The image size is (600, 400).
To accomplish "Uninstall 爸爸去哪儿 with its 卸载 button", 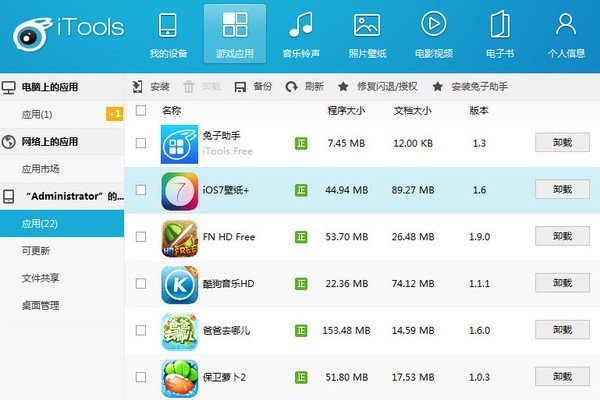I will tap(562, 329).
